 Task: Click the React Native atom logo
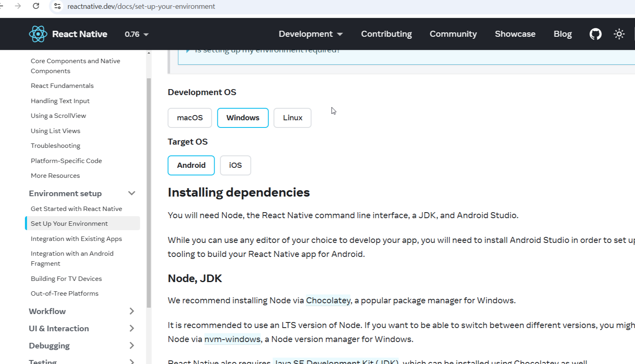(38, 34)
